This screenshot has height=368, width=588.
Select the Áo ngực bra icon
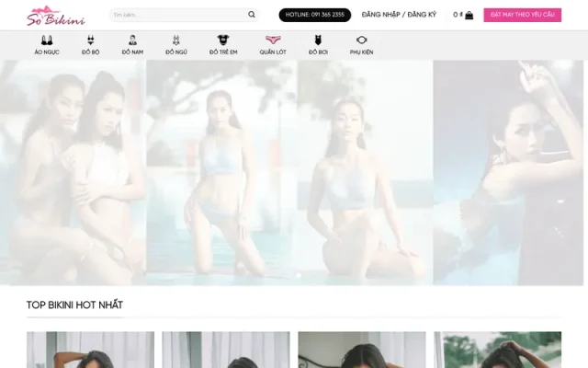point(47,40)
